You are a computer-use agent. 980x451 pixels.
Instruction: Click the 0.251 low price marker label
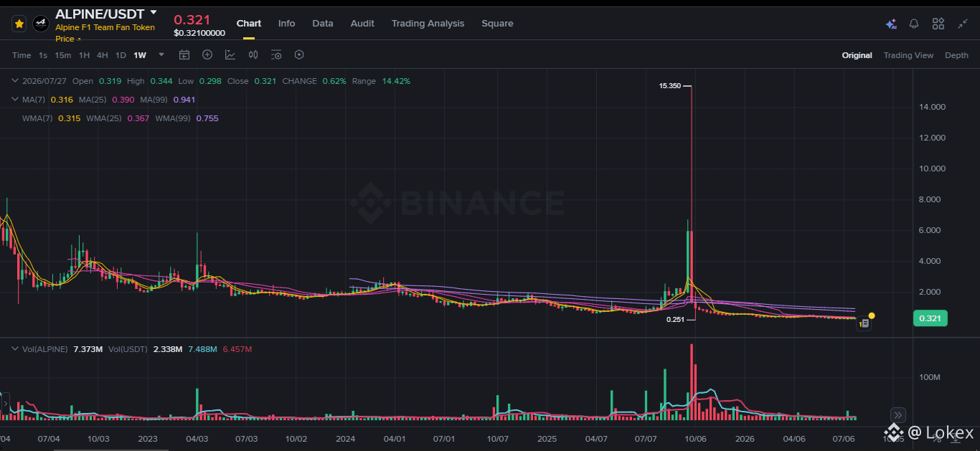pyautogui.click(x=674, y=320)
